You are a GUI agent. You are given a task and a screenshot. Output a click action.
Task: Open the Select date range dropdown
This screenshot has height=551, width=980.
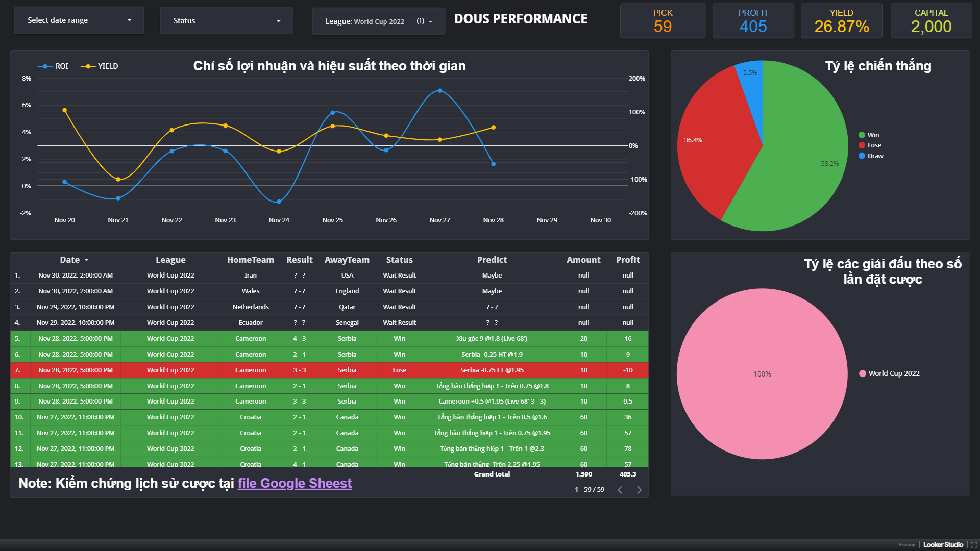coord(79,20)
